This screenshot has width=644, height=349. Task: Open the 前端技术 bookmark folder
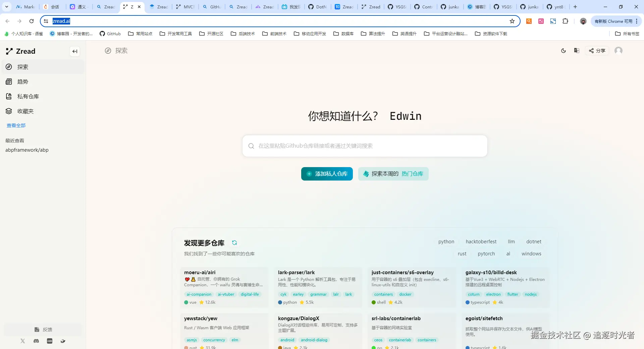(274, 34)
